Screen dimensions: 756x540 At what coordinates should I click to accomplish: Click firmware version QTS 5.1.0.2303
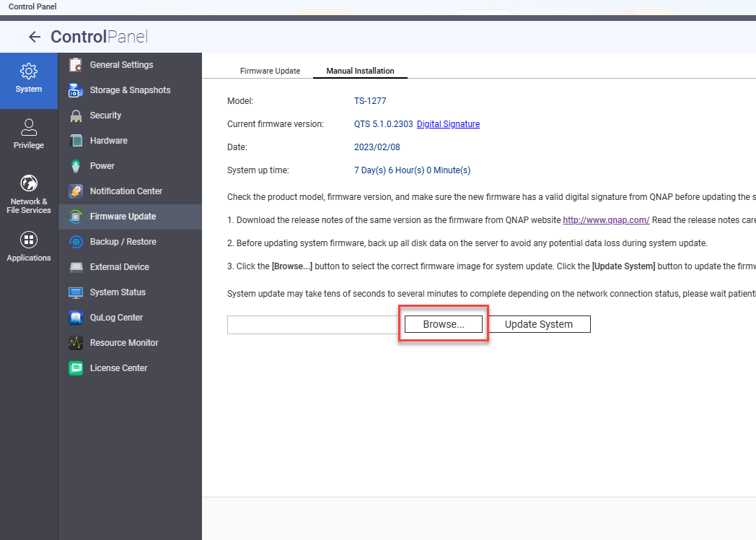point(383,124)
